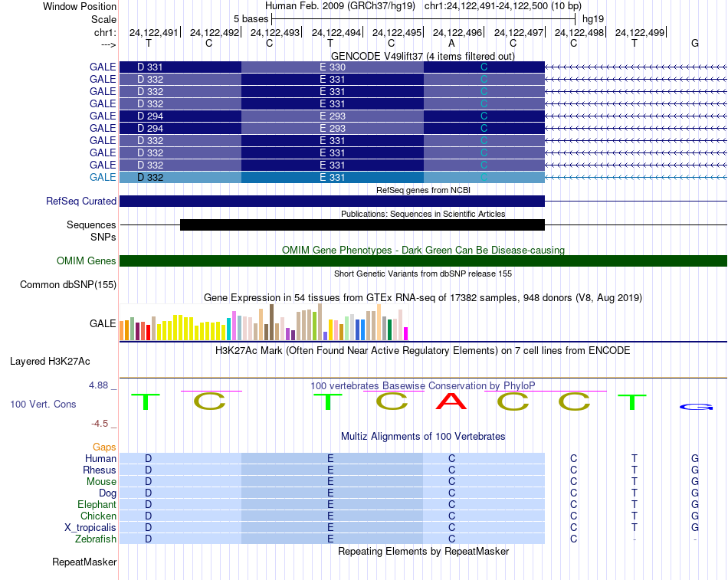Open Repeating Elements by RepeatMasker title
This screenshot has width=728, height=580.
pos(423,551)
